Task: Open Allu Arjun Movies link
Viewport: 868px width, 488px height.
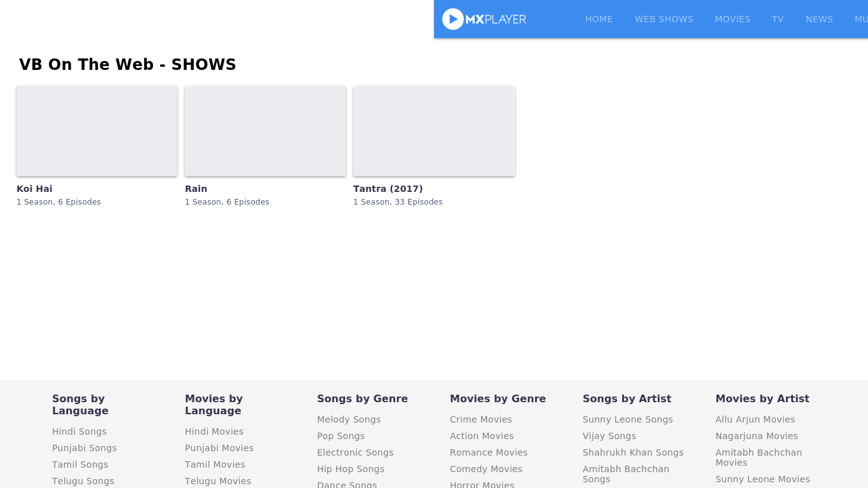Action: [755, 419]
